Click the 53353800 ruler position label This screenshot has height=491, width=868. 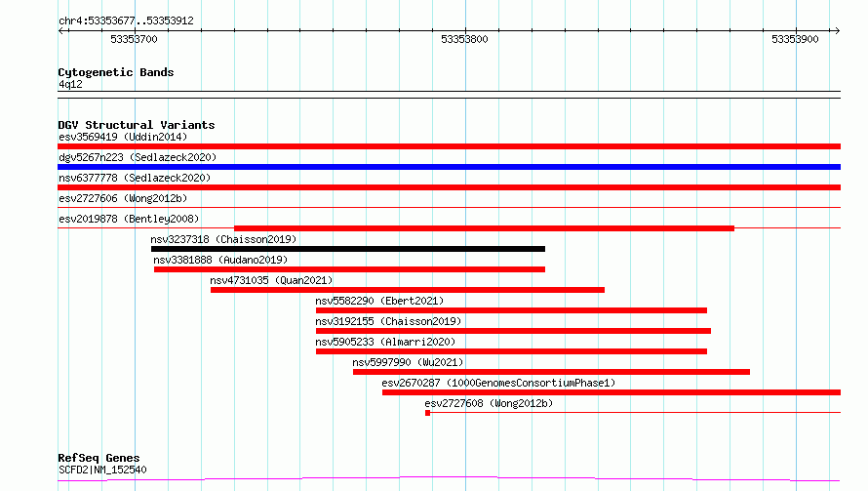(464, 39)
